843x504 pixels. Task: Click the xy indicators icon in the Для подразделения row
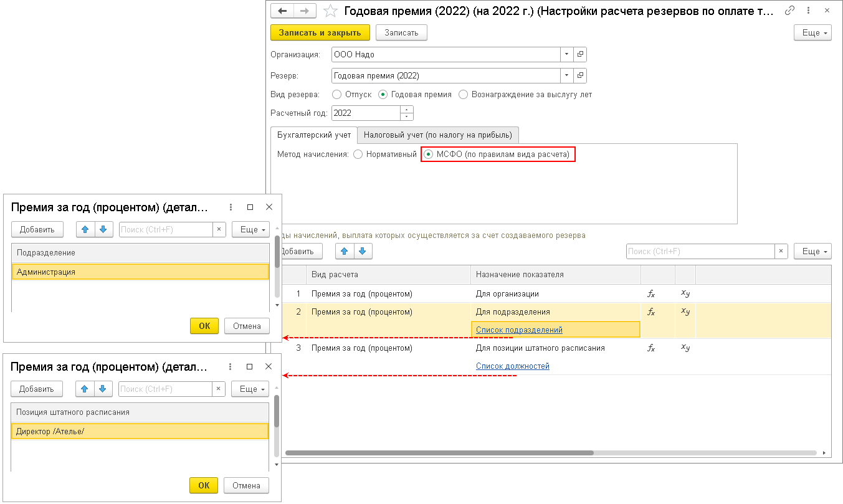(685, 311)
